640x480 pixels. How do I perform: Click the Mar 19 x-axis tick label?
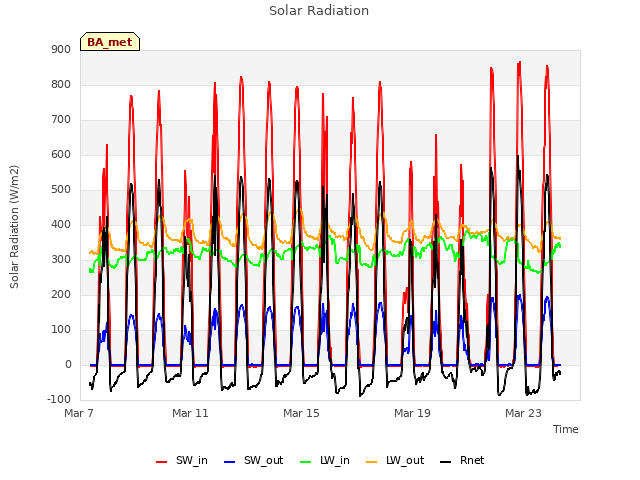pyautogui.click(x=412, y=413)
